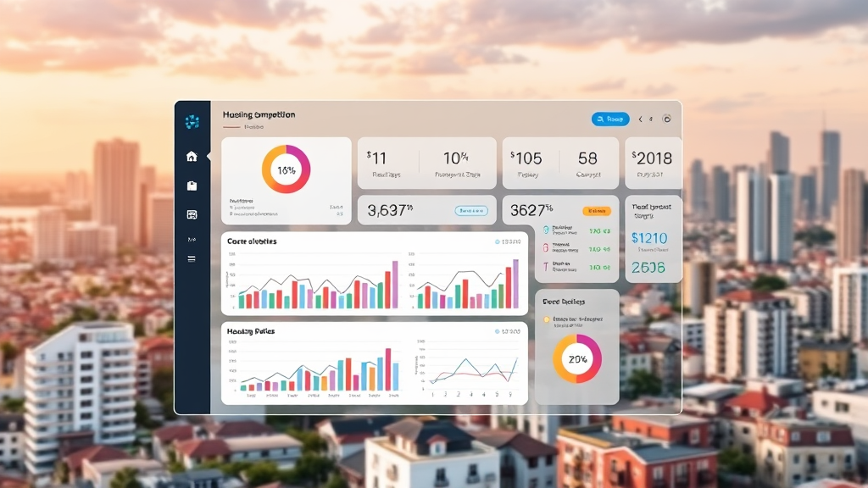The image size is (868, 488).
Task: Click the blue app logo in sidebar
Action: click(x=192, y=122)
